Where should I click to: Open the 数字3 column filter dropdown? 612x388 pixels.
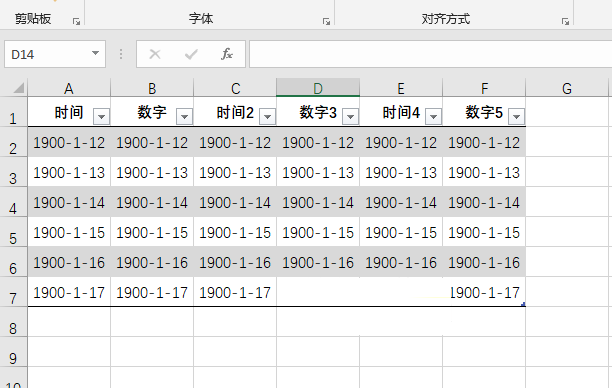(x=350, y=116)
